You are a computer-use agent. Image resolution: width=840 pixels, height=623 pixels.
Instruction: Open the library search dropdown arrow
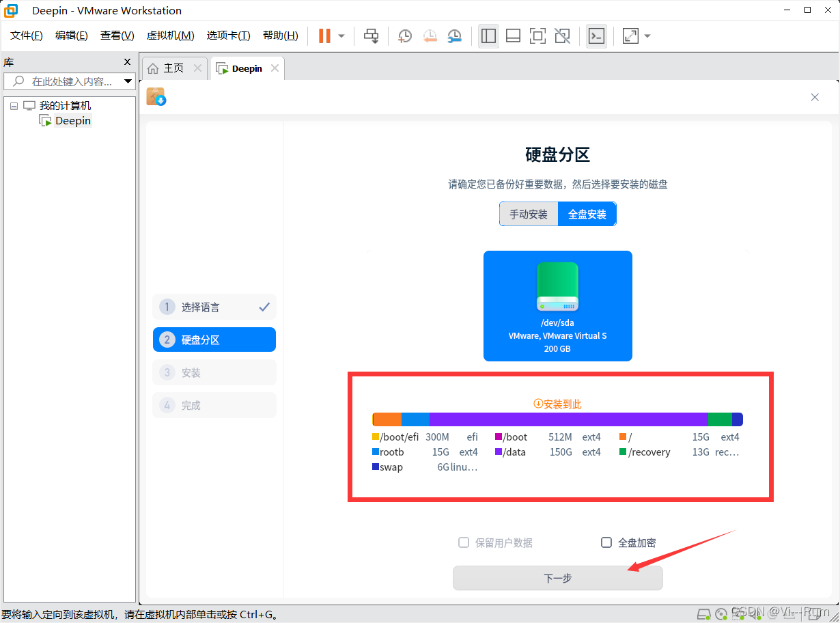click(128, 81)
